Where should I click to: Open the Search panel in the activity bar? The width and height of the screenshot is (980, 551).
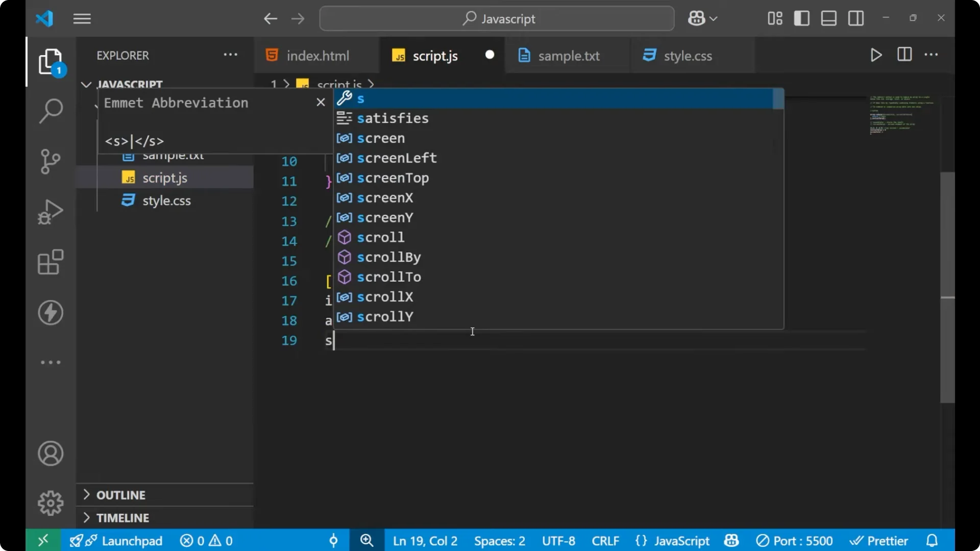[x=50, y=111]
